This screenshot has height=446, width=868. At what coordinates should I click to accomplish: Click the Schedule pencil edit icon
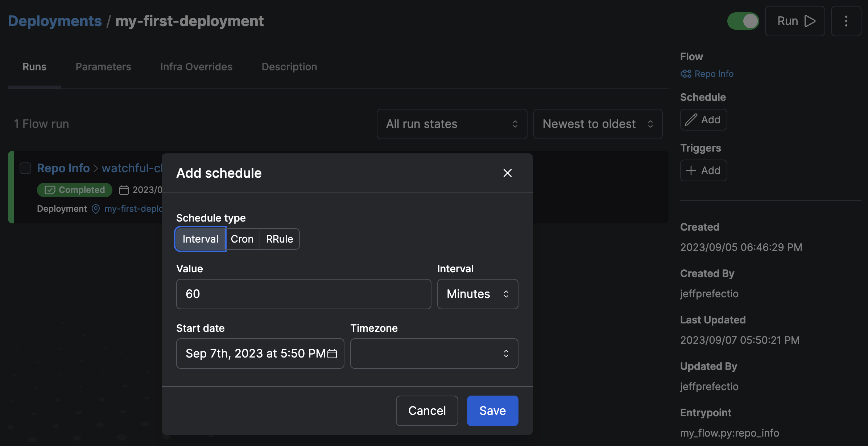click(x=691, y=119)
